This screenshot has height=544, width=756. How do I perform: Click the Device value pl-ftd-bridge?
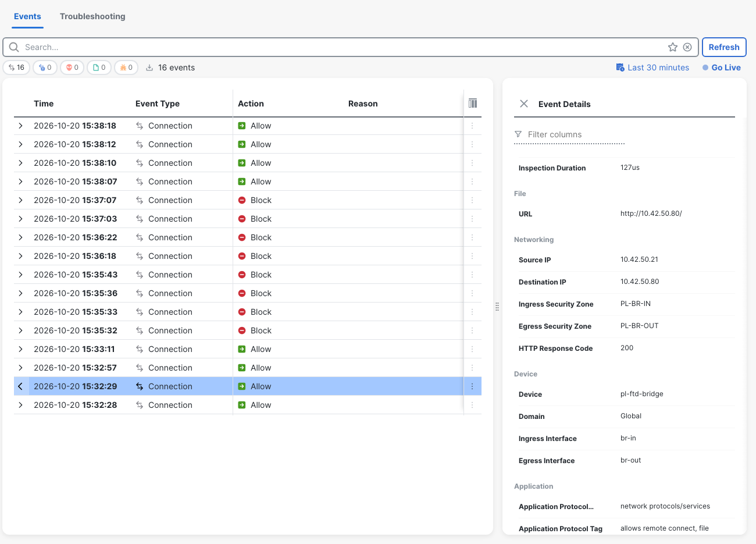(x=642, y=394)
